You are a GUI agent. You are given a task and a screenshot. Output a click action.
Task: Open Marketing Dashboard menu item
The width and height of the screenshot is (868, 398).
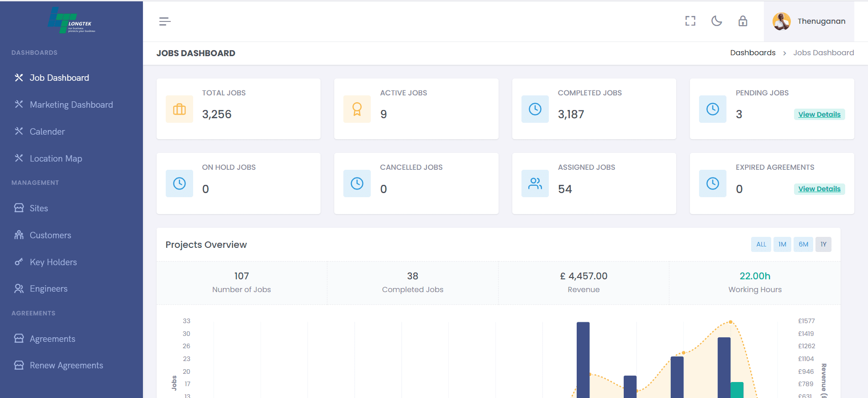pos(71,105)
